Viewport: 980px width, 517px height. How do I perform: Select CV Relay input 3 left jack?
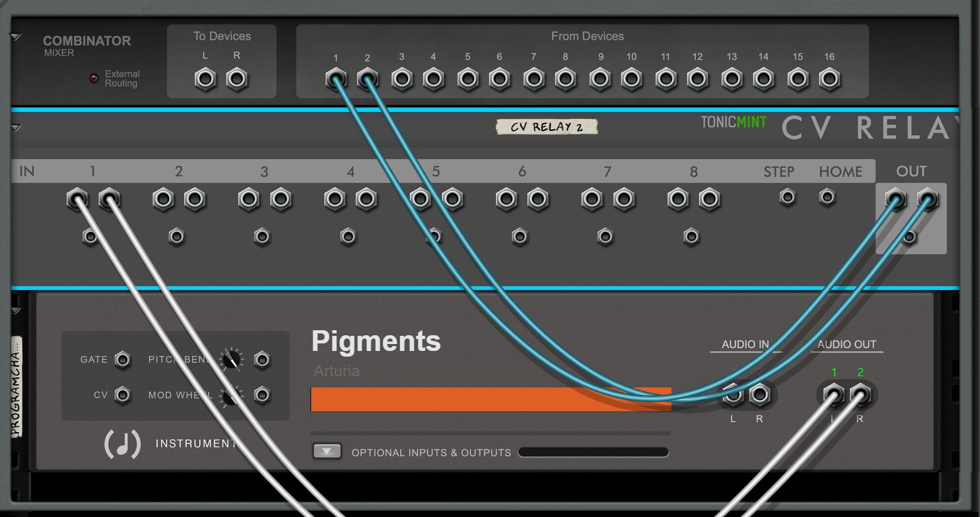click(x=249, y=199)
